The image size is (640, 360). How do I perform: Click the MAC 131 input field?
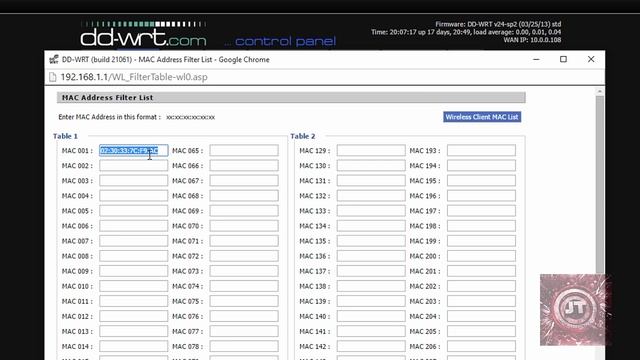click(371, 181)
